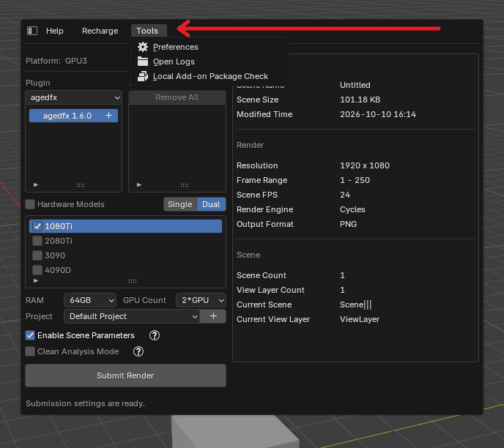Click the selected plugins list grip dots

click(185, 185)
